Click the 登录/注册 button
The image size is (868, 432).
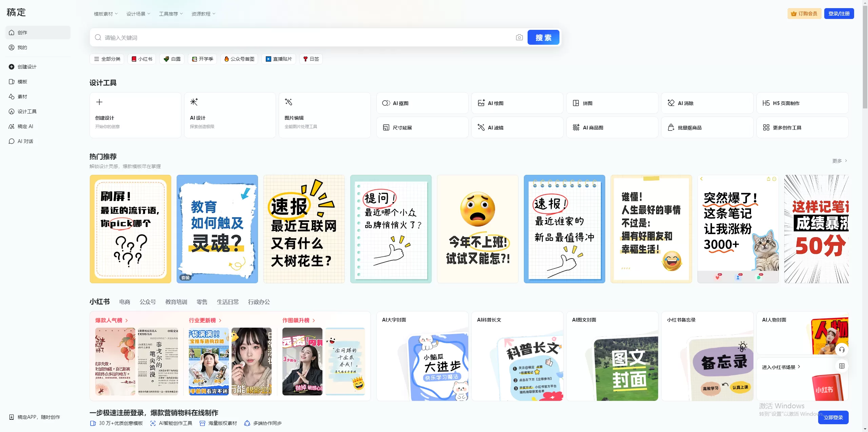pos(839,13)
